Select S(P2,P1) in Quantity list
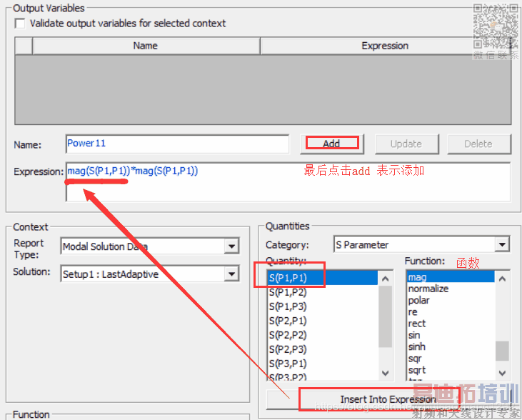The height and width of the screenshot is (420, 522). [322, 321]
